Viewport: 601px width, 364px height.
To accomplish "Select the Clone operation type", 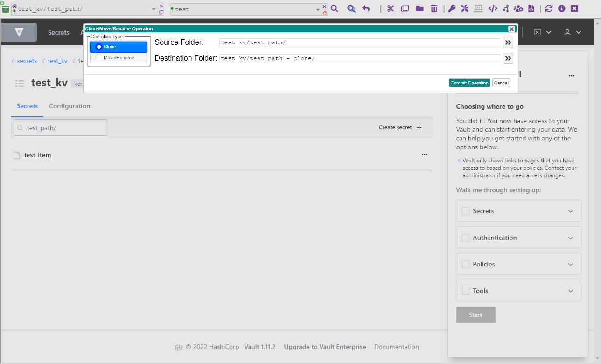I will [119, 47].
